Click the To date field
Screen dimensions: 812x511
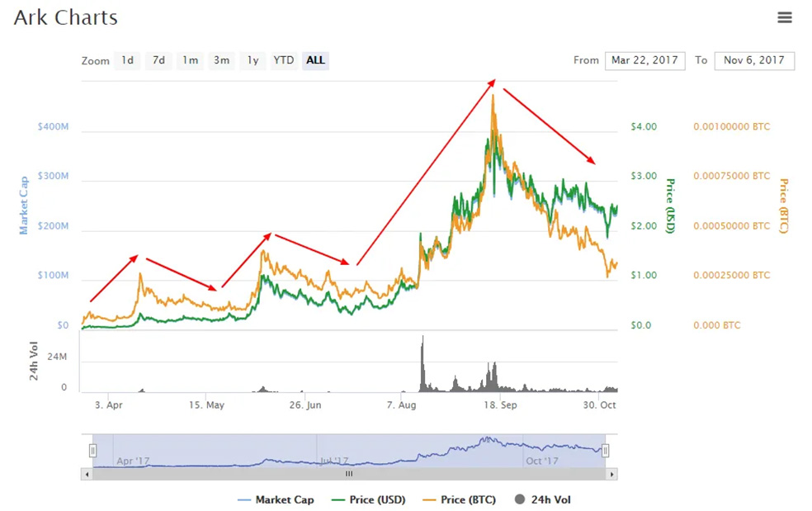click(x=754, y=60)
